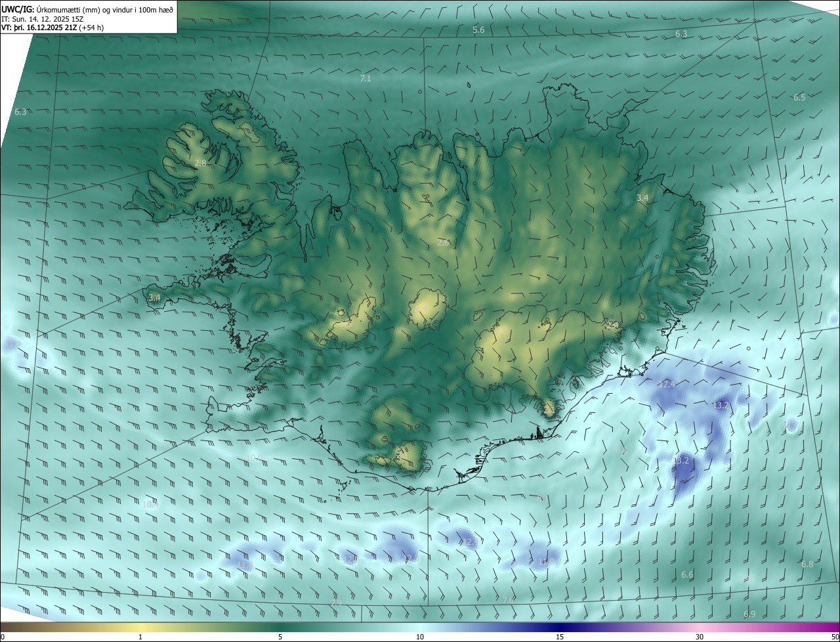Click the 'VT: þri. 16.12.2025 21Z (+54 h)' line
The height and width of the screenshot is (642, 840).
tap(52, 28)
